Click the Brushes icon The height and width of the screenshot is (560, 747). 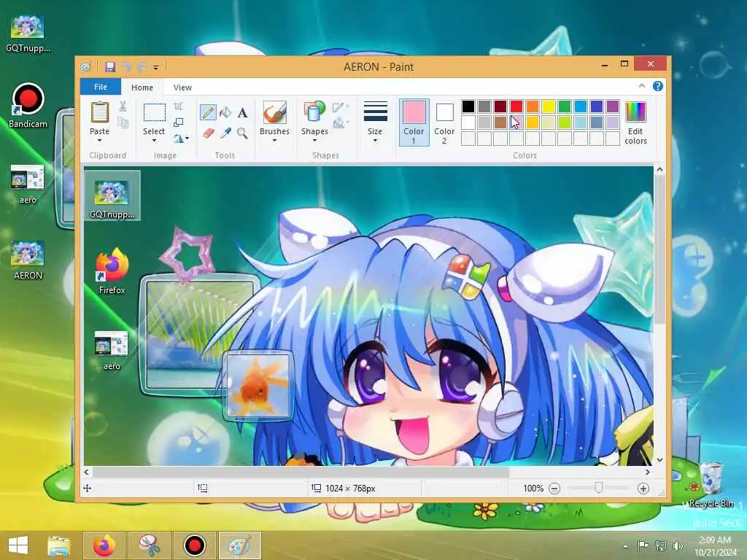pyautogui.click(x=274, y=112)
